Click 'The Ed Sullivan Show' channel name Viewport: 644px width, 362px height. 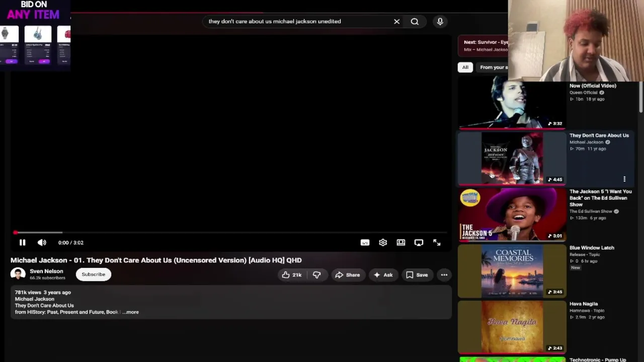point(591,212)
